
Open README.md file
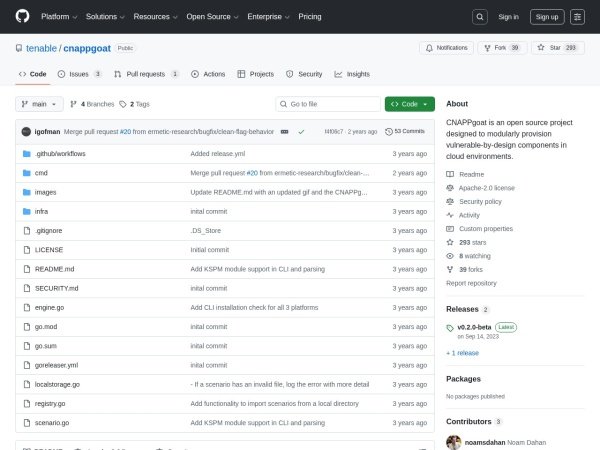tap(54, 269)
